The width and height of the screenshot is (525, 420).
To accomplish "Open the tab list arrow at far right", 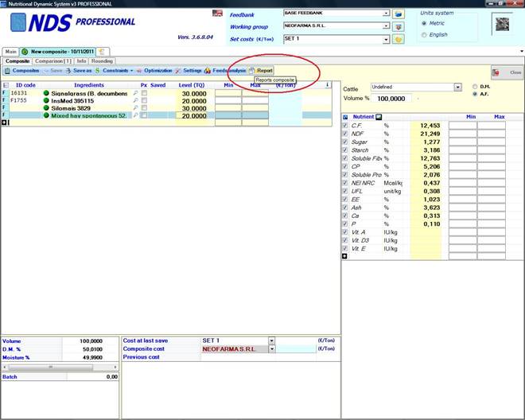I will (x=522, y=52).
